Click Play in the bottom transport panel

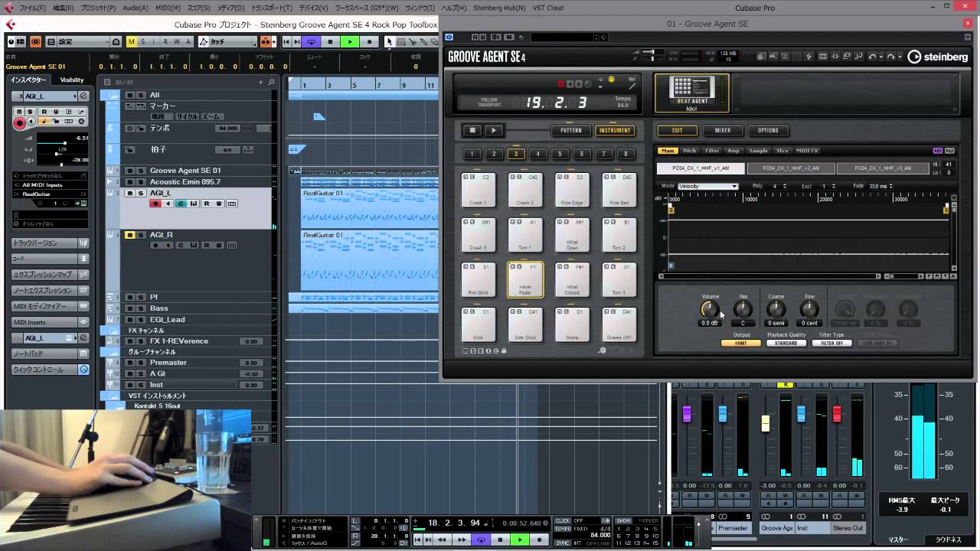click(520, 540)
